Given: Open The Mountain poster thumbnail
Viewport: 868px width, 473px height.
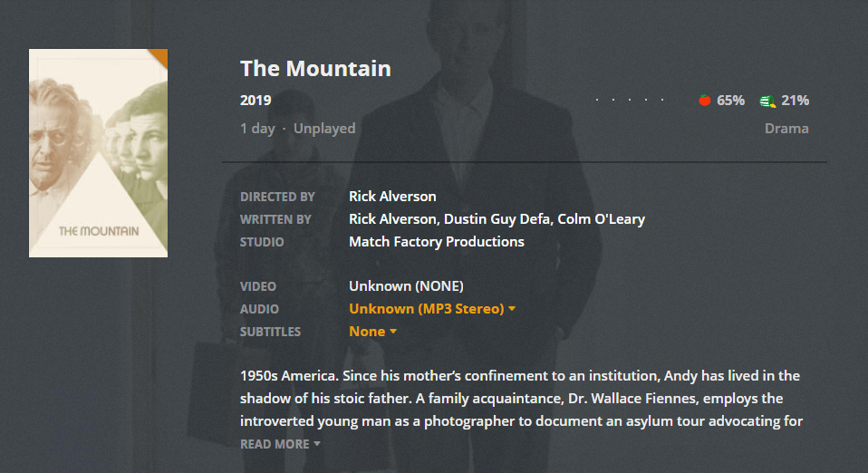Looking at the screenshot, I should [x=98, y=153].
